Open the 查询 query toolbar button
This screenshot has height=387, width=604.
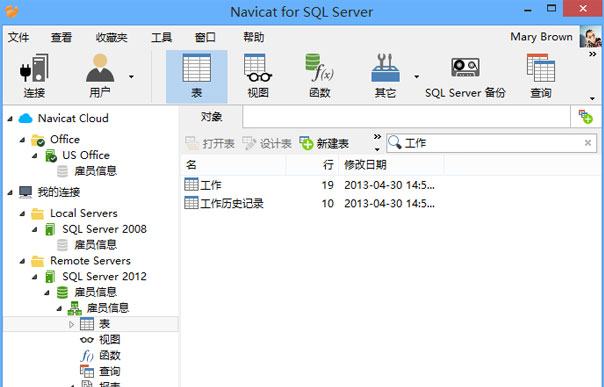tap(541, 77)
